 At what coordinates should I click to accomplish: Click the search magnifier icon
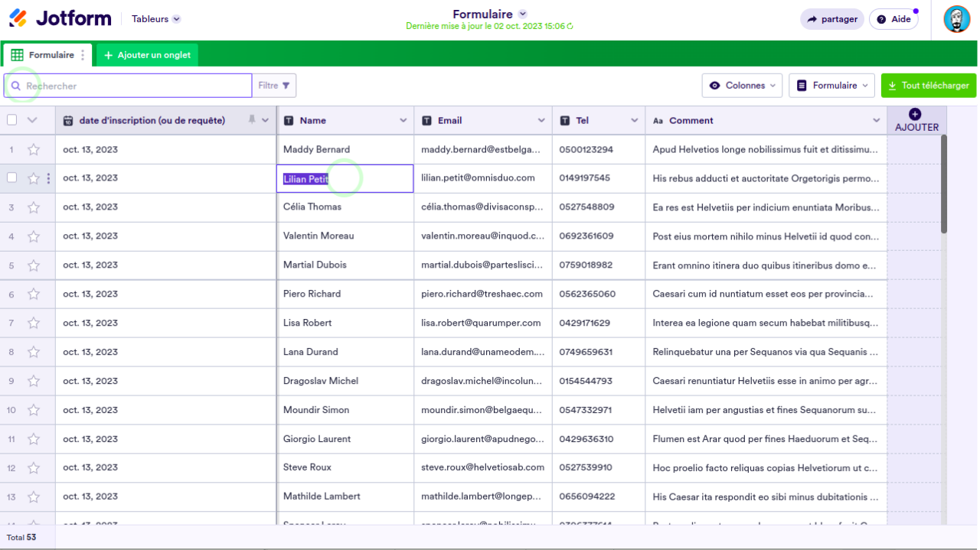[x=15, y=86]
